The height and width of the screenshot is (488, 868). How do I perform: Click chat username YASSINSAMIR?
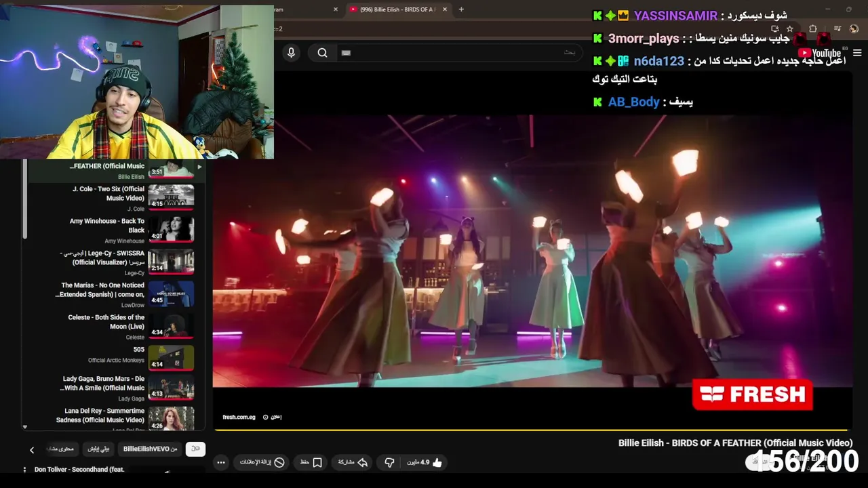[x=675, y=16]
